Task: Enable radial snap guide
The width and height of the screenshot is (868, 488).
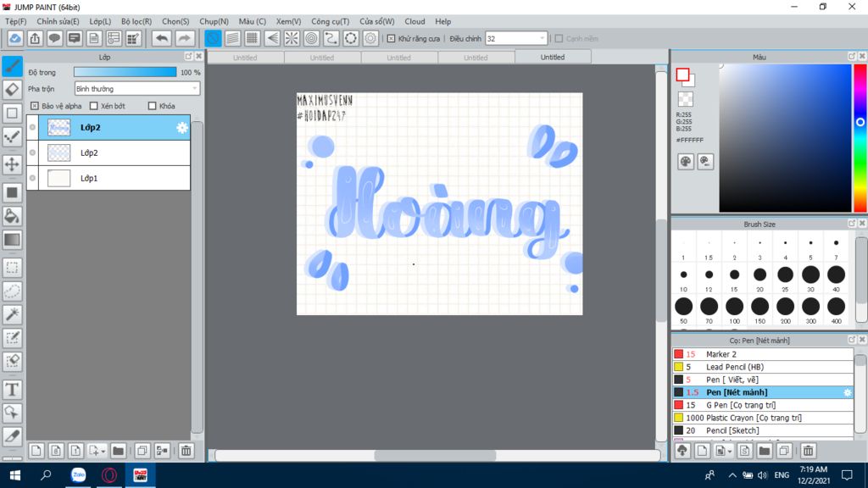Action: (292, 38)
